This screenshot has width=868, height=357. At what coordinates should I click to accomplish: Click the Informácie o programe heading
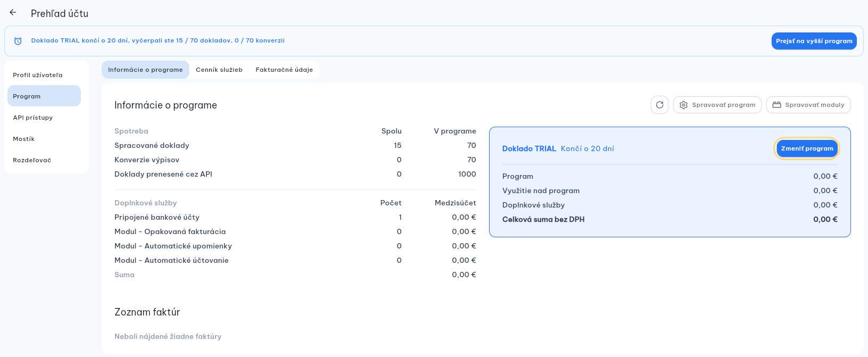pos(166,105)
